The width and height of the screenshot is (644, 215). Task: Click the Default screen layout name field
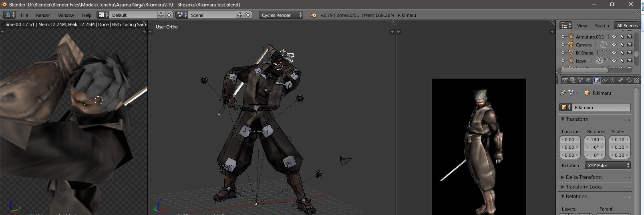[133, 15]
